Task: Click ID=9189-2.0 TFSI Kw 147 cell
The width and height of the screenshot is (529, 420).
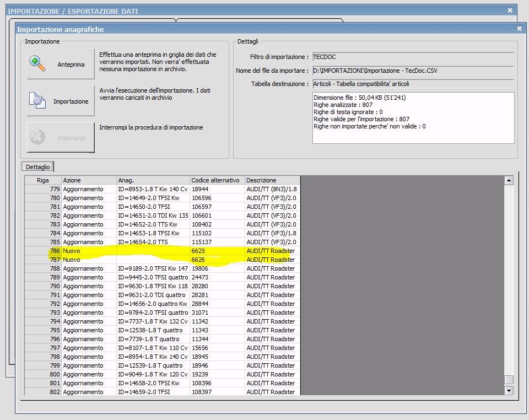Action: pos(153,268)
